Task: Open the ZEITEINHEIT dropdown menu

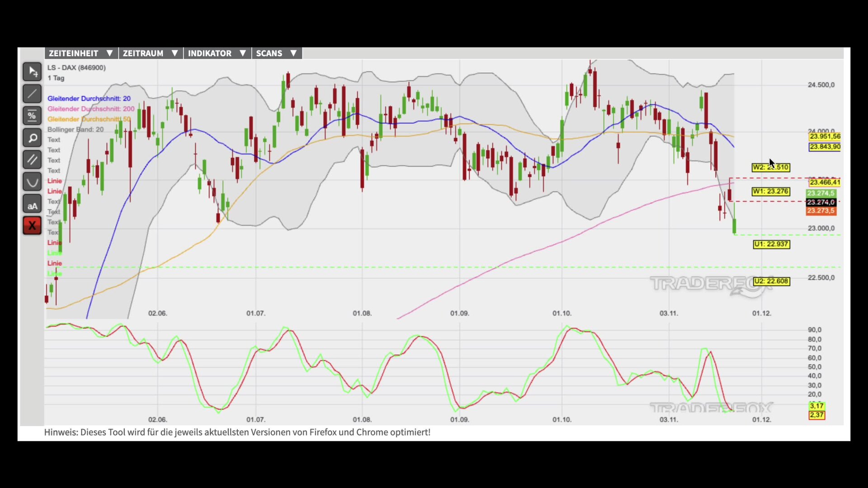Action: [x=81, y=53]
